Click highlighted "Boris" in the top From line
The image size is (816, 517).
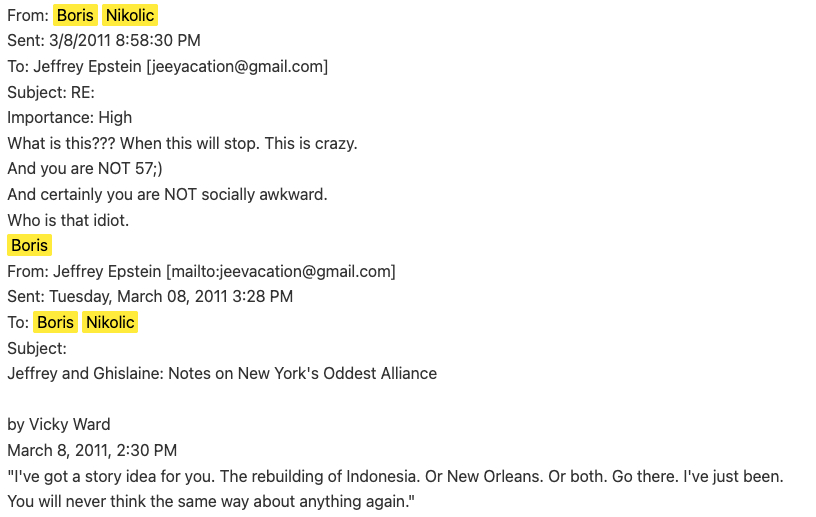pyautogui.click(x=75, y=15)
